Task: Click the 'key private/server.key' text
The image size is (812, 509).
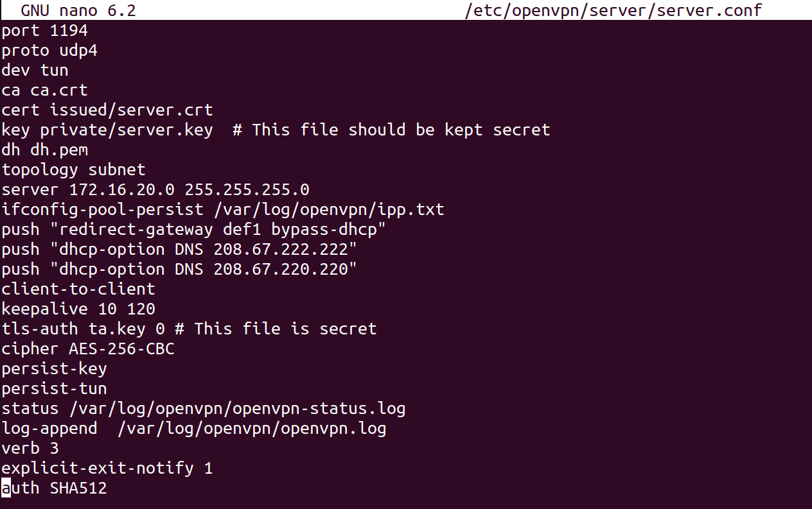Action: (107, 130)
